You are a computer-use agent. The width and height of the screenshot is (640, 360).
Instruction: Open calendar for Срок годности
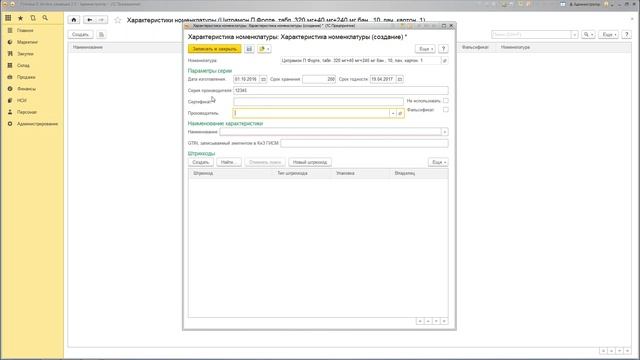click(x=400, y=79)
